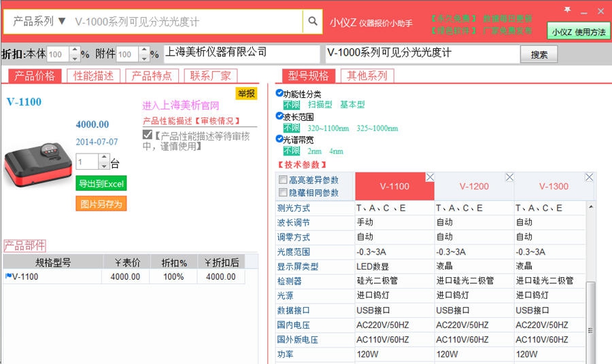Select 4nm bandwidth filter
The width and height of the screenshot is (612, 364).
point(336,151)
